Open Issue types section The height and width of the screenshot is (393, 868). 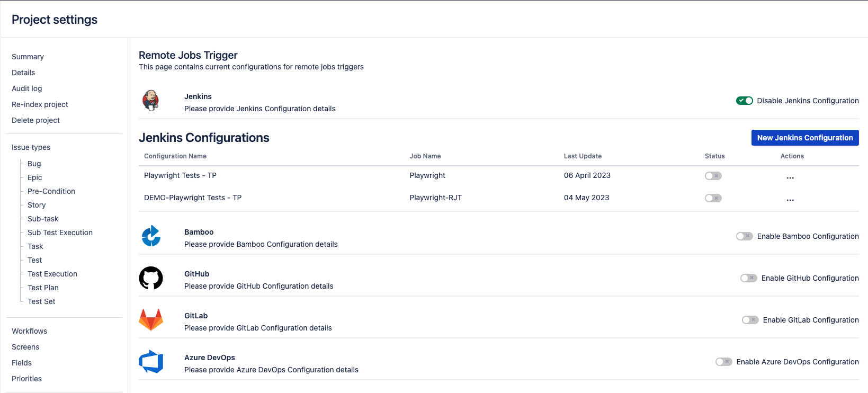point(31,147)
